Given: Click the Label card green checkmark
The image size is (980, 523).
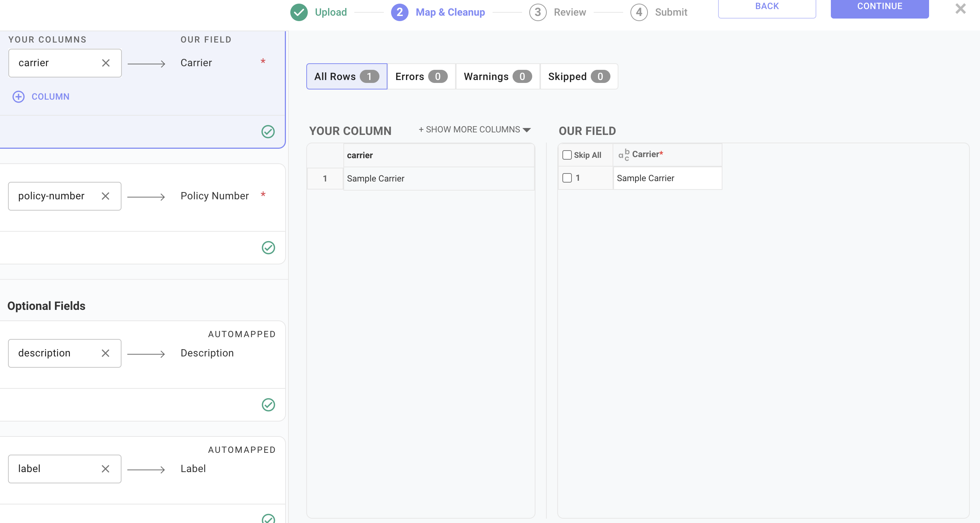Looking at the screenshot, I should [x=268, y=518].
